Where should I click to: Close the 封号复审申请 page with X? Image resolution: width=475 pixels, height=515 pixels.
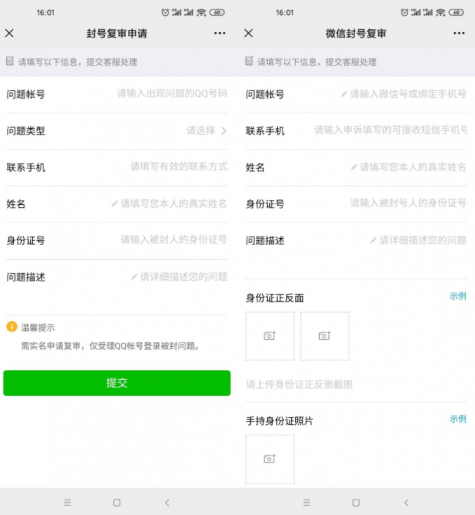click(9, 33)
